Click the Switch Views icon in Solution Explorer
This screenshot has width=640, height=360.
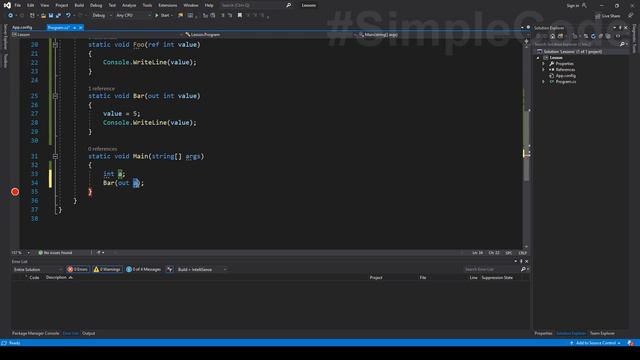tap(560, 36)
